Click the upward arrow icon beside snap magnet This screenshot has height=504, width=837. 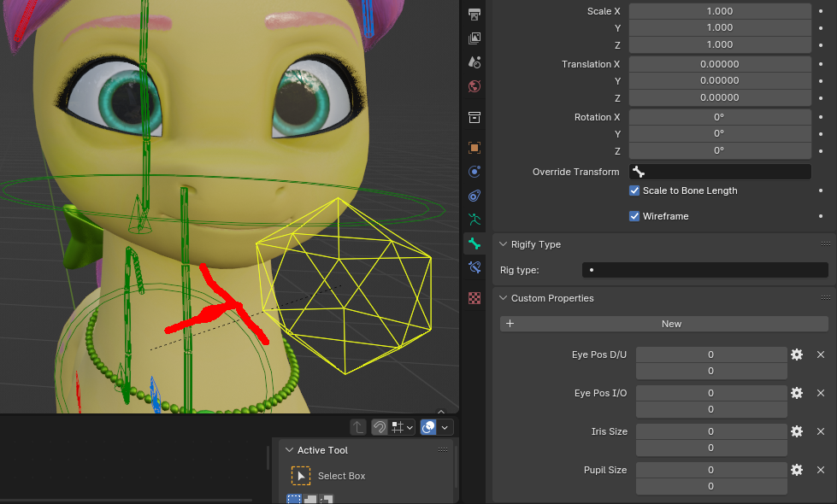tap(358, 427)
